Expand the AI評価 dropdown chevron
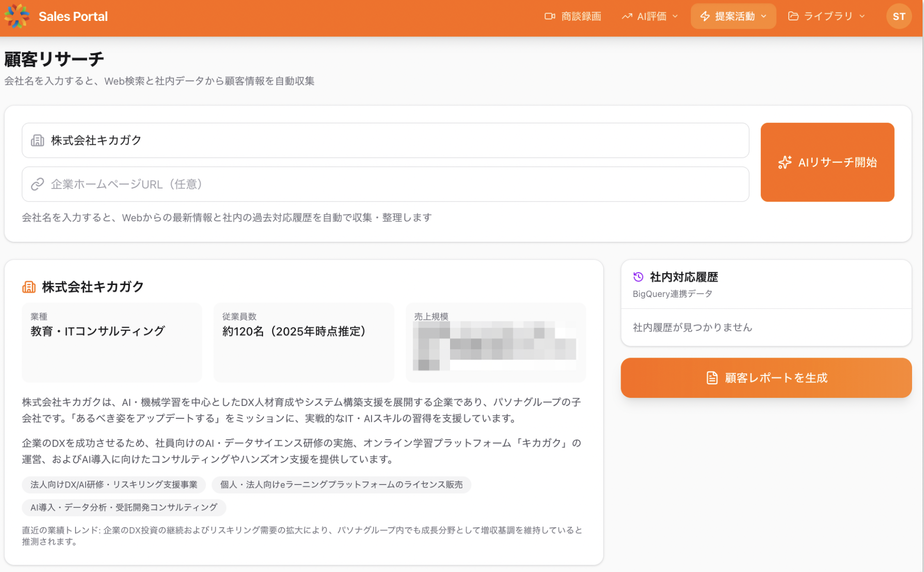 coord(675,16)
